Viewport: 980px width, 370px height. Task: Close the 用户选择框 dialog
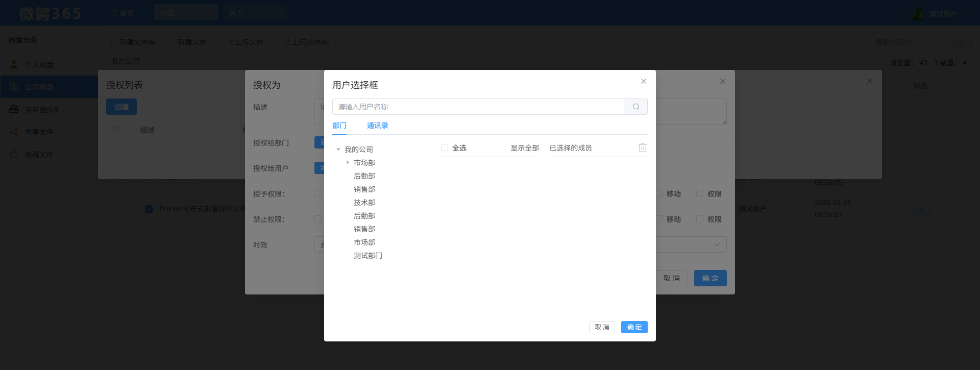point(644,81)
